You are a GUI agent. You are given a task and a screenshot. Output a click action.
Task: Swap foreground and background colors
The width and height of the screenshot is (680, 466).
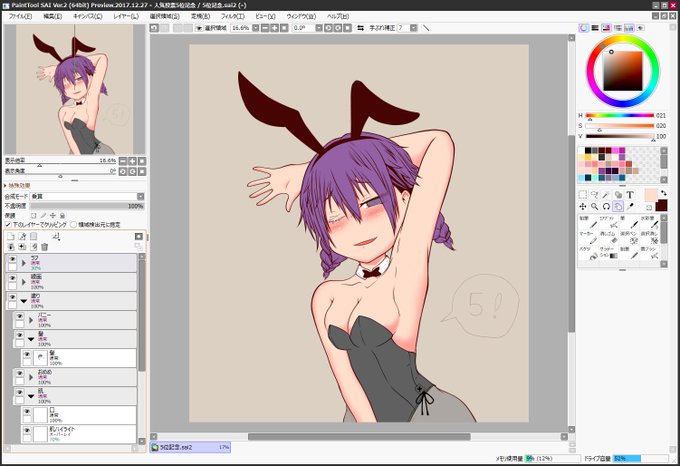[x=663, y=193]
